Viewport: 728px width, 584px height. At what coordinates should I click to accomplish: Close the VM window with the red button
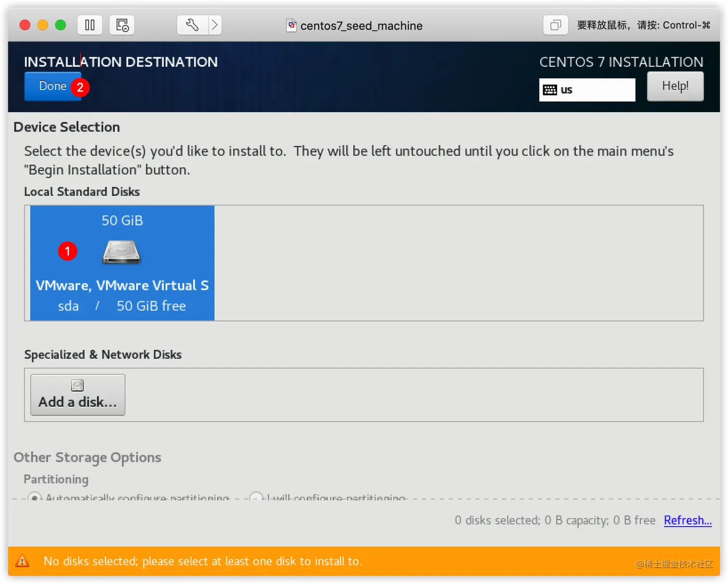pos(25,25)
